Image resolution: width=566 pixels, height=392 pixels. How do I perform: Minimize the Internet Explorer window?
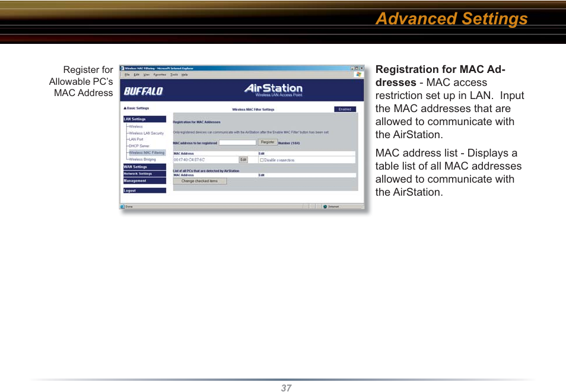click(352, 68)
